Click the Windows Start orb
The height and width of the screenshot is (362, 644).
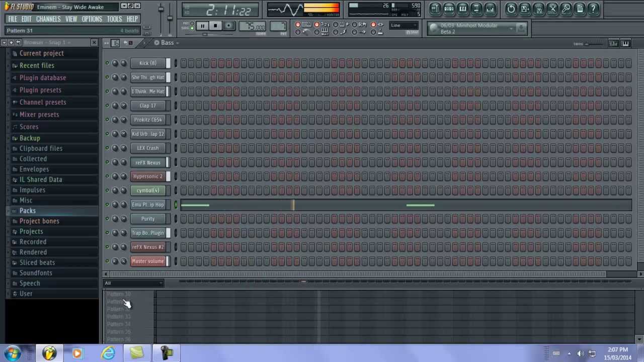tap(13, 353)
